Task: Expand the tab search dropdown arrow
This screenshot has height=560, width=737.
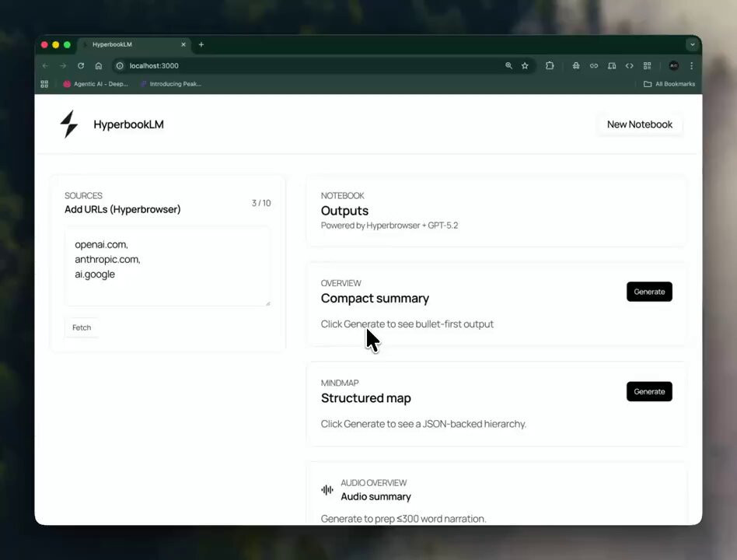Action: click(693, 44)
